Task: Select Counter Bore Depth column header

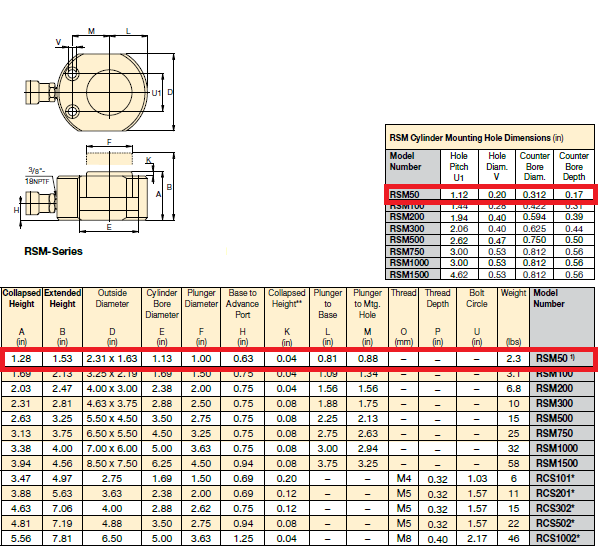Action: point(574,167)
